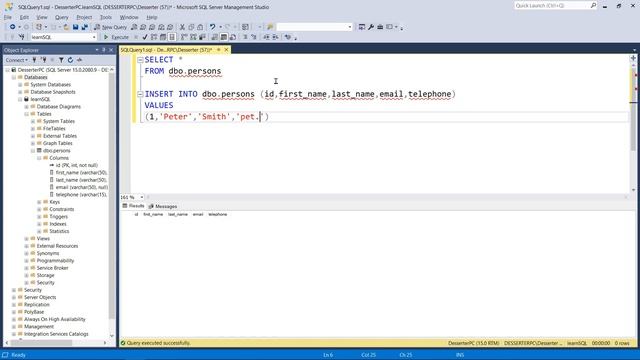Select the Programmability tree node
The image size is (640, 360).
(x=56, y=261)
